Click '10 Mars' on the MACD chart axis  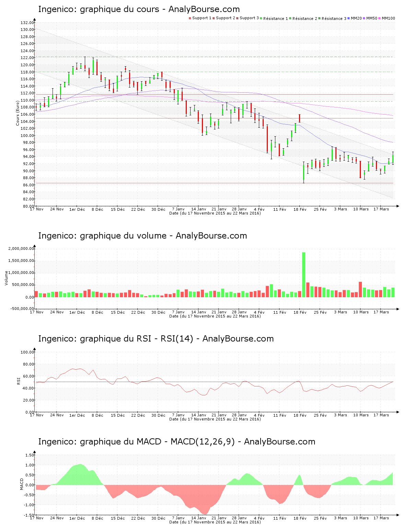(361, 518)
